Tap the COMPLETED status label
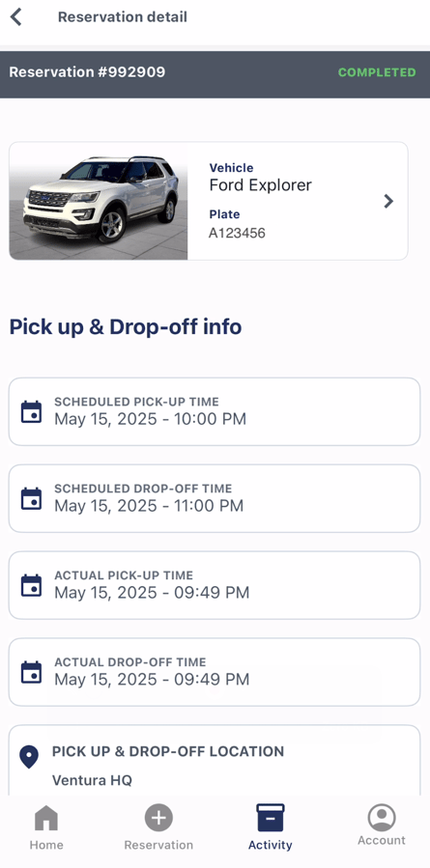Image resolution: width=430 pixels, height=868 pixels. (377, 72)
